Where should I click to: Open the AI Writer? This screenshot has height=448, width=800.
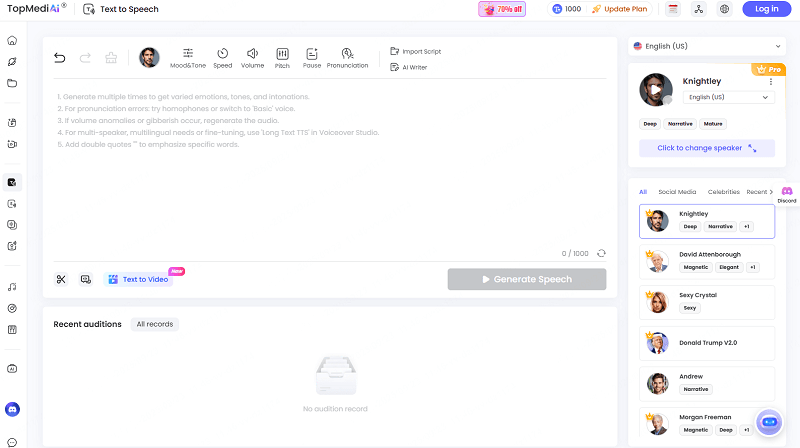pyautogui.click(x=409, y=67)
